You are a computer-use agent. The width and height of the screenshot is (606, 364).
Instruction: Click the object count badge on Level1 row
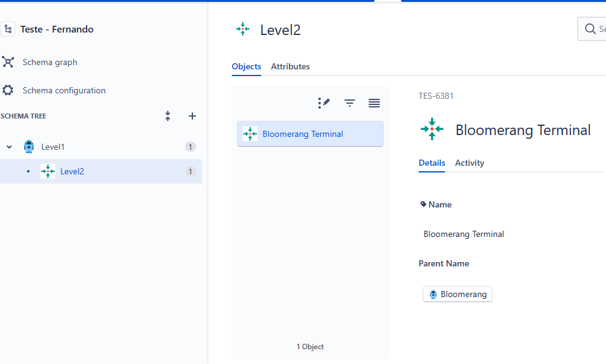190,147
